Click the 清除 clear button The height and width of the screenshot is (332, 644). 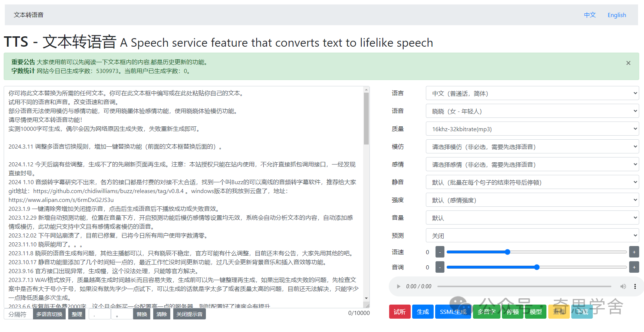[x=162, y=314]
